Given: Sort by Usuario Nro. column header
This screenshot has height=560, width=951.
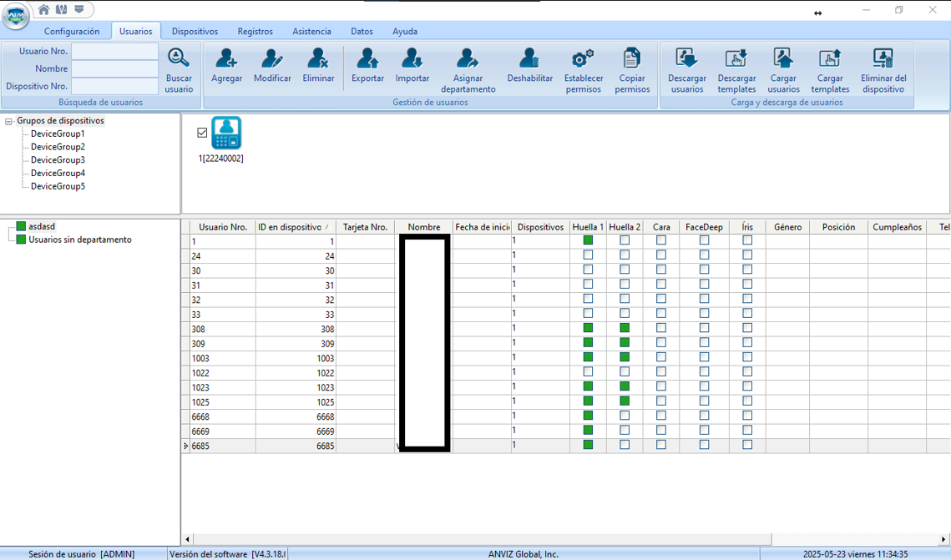Looking at the screenshot, I should click(x=223, y=227).
